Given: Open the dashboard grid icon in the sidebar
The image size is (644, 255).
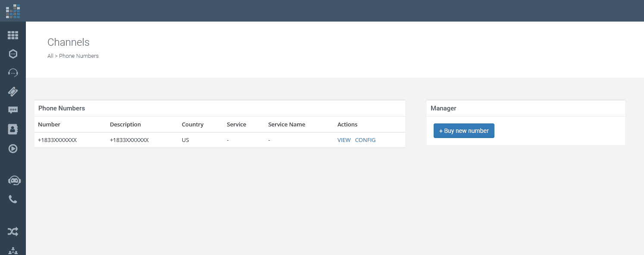Looking at the screenshot, I should [x=13, y=35].
